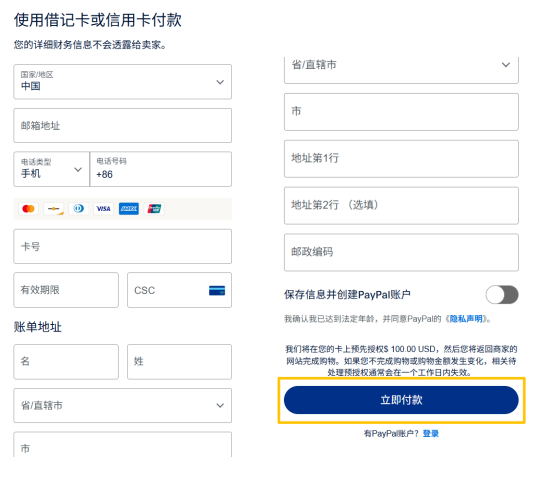Focus the 地址第2行（选填）optional address field

[x=401, y=206]
